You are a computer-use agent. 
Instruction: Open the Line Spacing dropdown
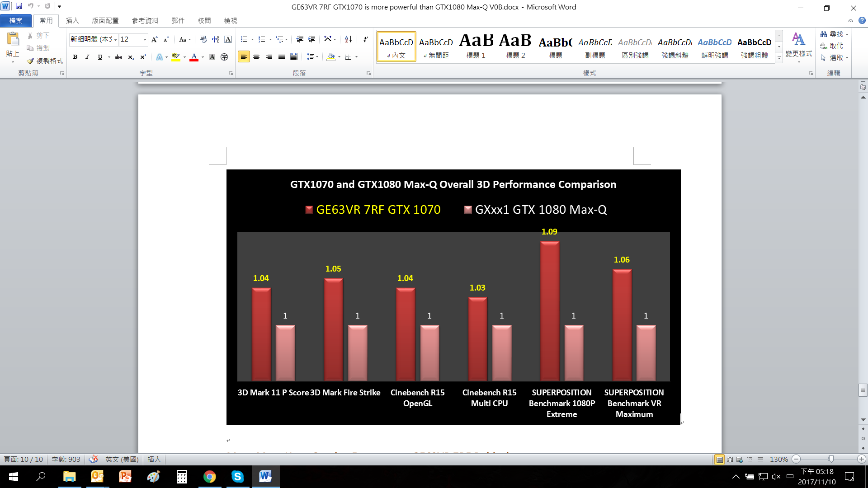pyautogui.click(x=312, y=57)
